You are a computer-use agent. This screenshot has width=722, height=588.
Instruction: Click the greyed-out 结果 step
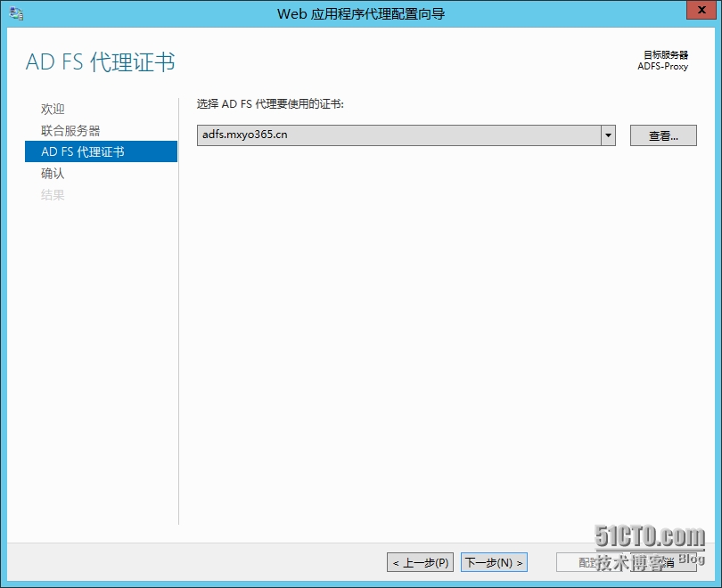point(53,194)
